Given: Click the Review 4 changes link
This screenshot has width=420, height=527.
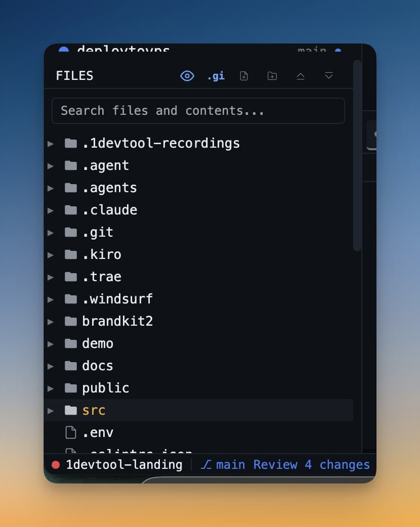Looking at the screenshot, I should pos(311,465).
